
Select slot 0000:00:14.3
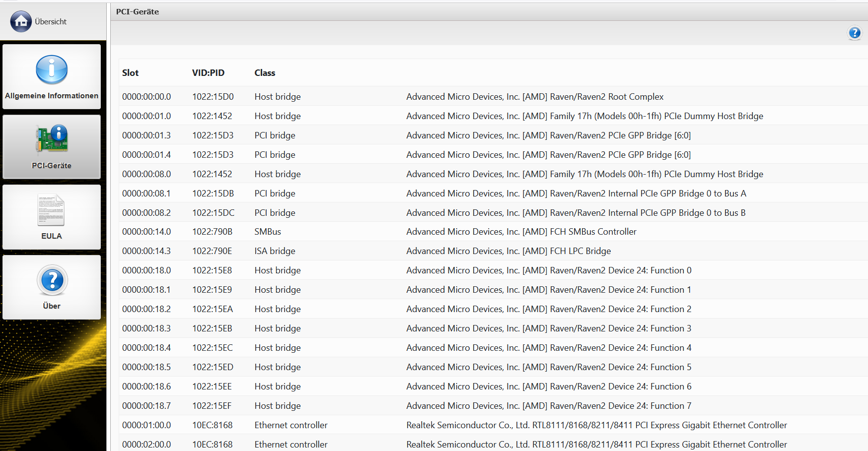click(x=146, y=251)
